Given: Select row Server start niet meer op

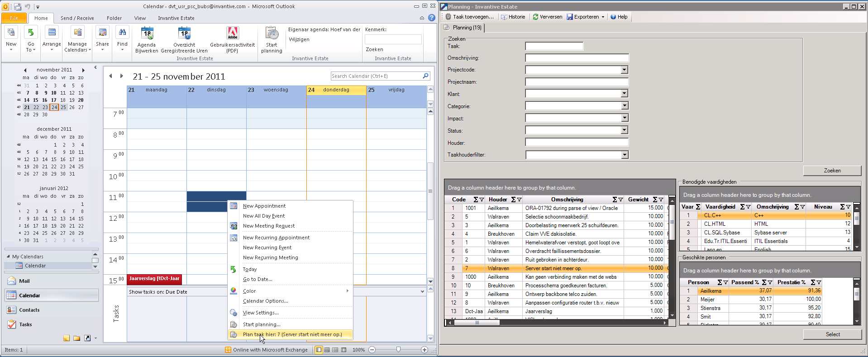Looking at the screenshot, I should [x=557, y=268].
